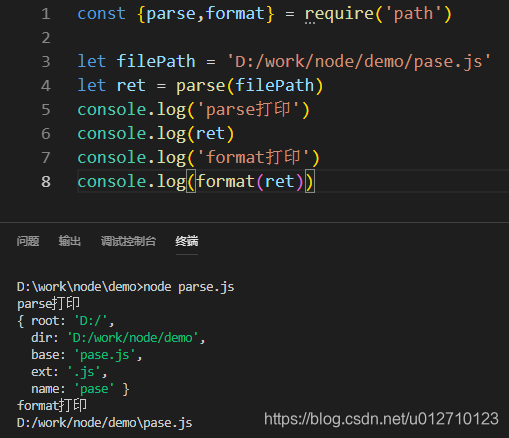Viewport: 509px width, 438px height.
Task: Click terminal output ext: '.js'
Action: [66, 372]
